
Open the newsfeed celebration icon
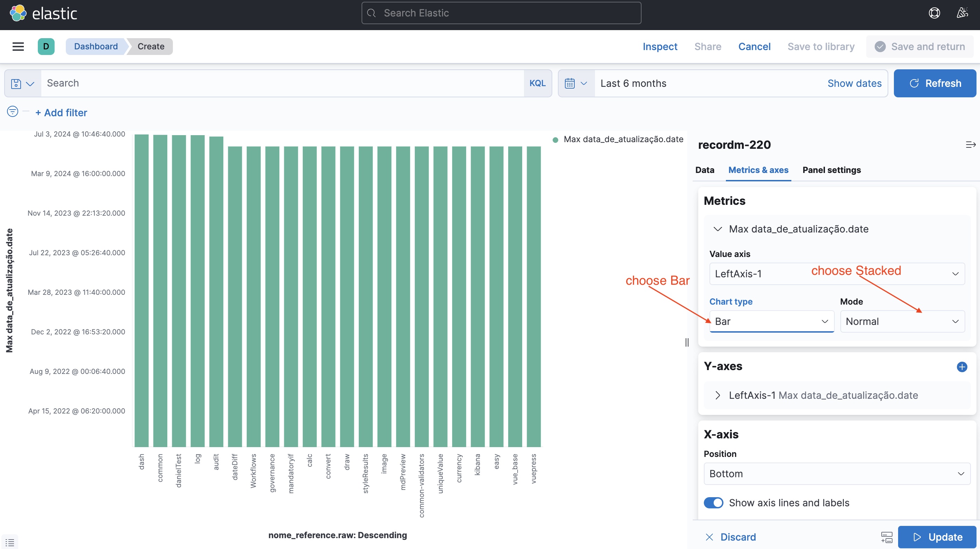[962, 13]
